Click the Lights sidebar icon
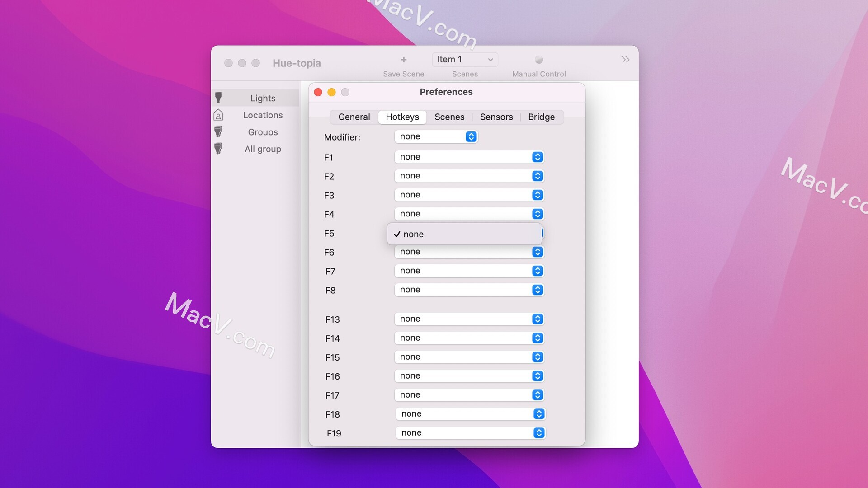The image size is (868, 488). 218,98
